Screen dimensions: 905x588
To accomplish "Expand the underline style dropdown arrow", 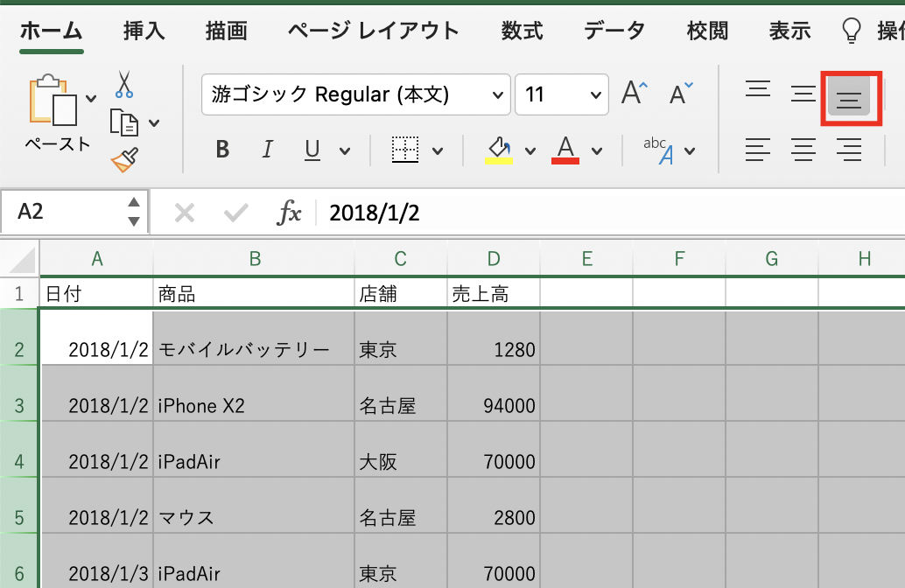I will pos(344,150).
